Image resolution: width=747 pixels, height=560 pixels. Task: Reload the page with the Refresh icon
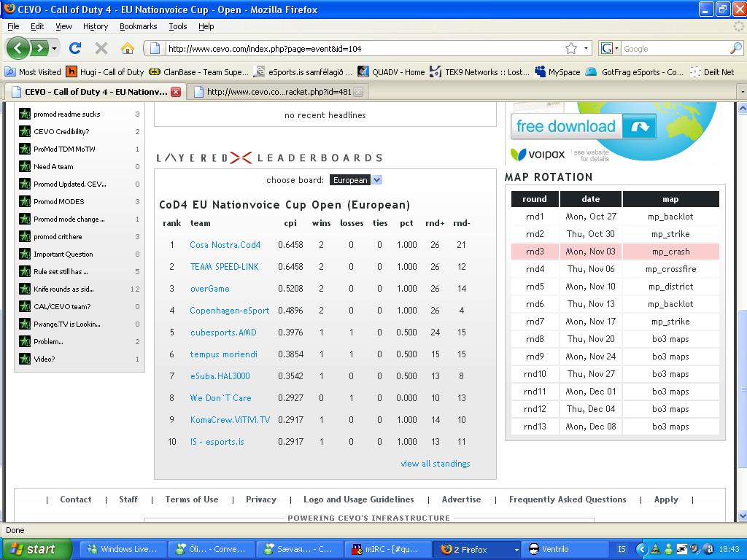click(75, 48)
